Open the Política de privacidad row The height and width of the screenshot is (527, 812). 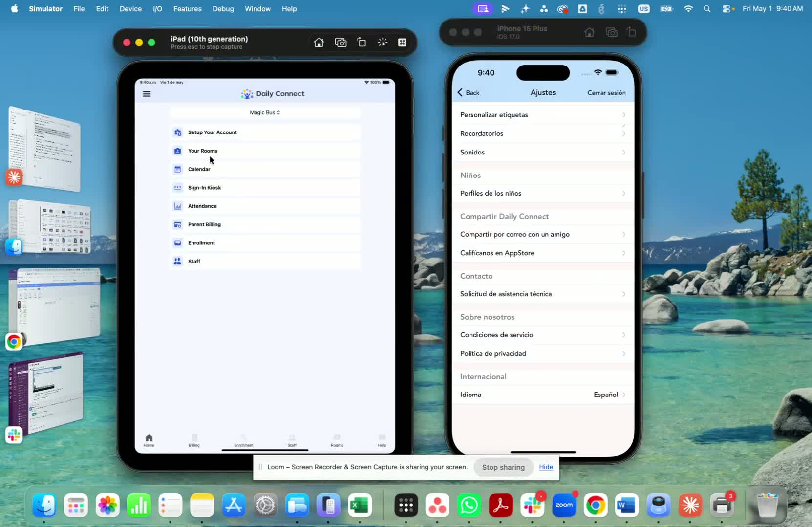pos(543,353)
